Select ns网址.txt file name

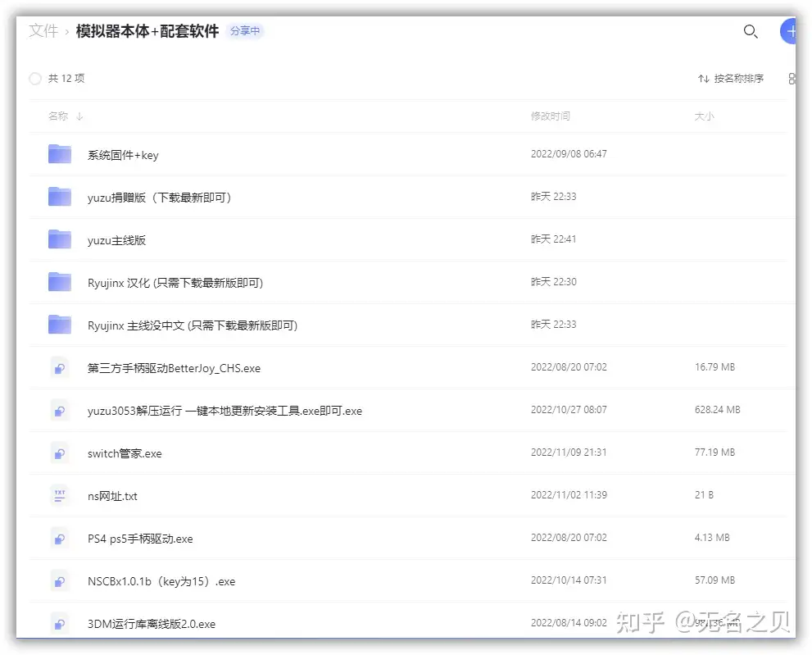click(112, 497)
